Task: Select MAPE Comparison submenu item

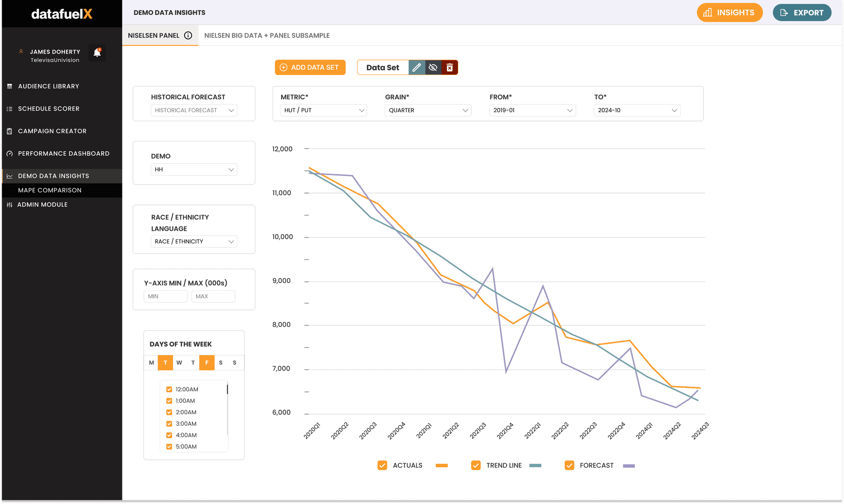Action: tap(62, 190)
